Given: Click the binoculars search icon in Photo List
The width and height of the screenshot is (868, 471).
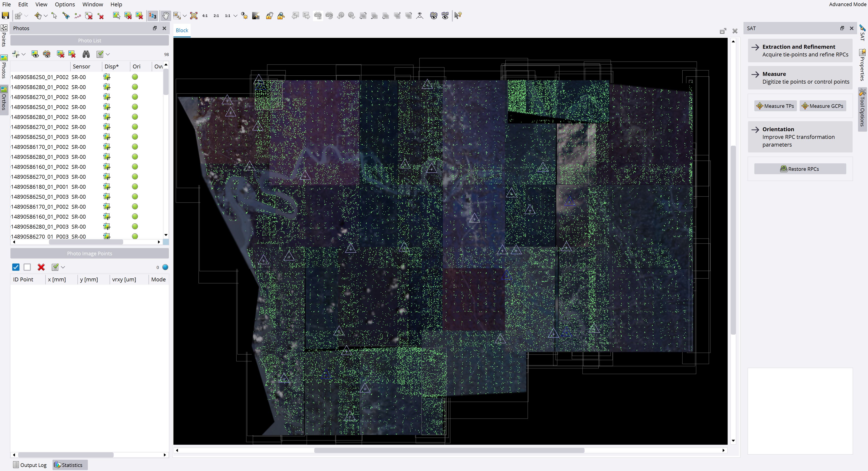Looking at the screenshot, I should coord(86,54).
